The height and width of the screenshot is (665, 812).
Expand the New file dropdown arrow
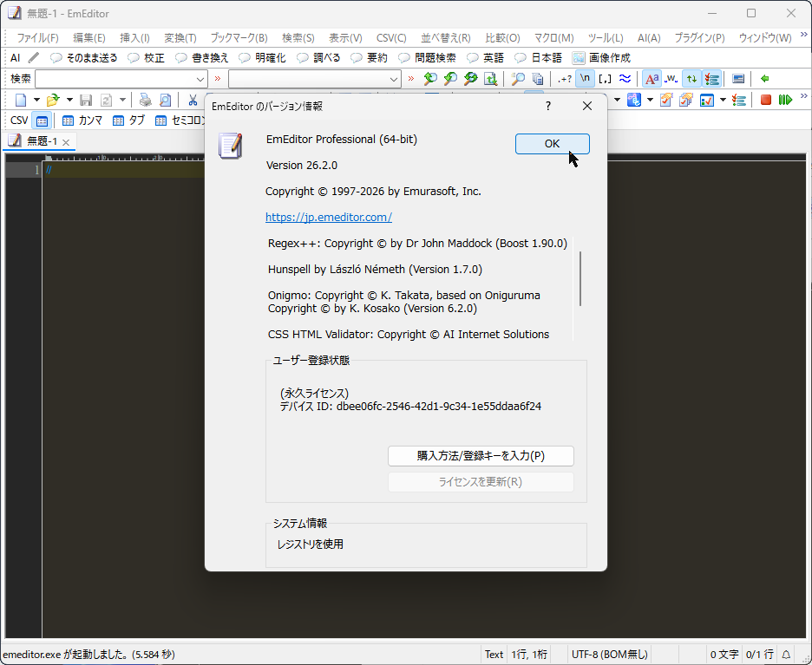(x=36, y=100)
